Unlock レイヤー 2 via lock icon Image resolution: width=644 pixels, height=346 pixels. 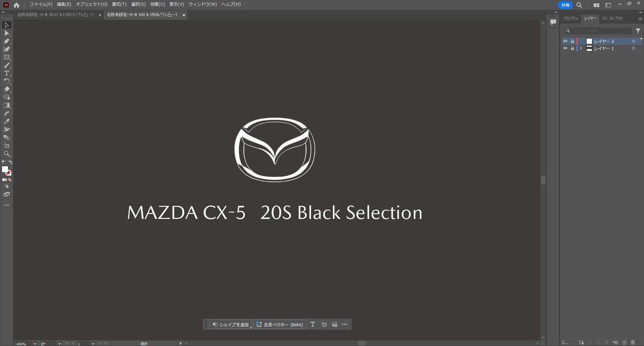572,41
